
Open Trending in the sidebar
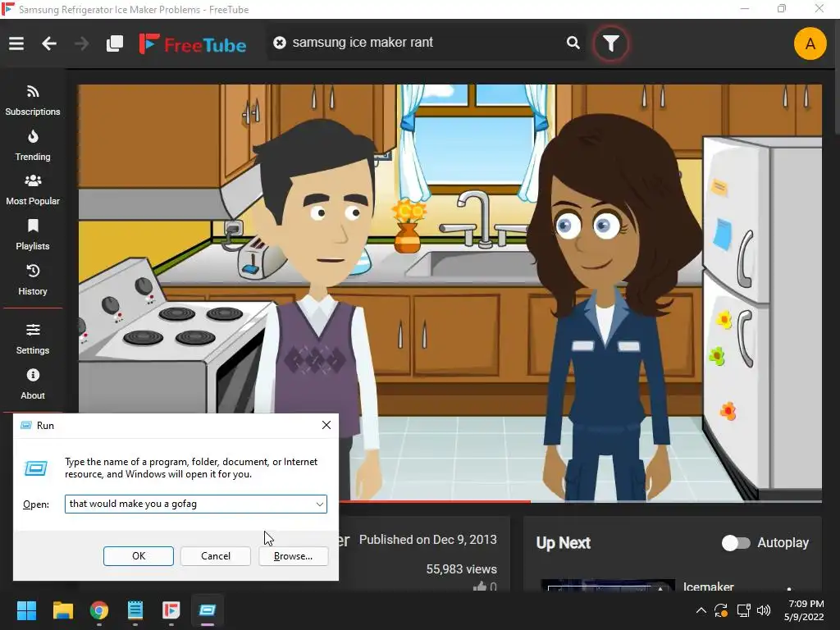[x=33, y=146]
